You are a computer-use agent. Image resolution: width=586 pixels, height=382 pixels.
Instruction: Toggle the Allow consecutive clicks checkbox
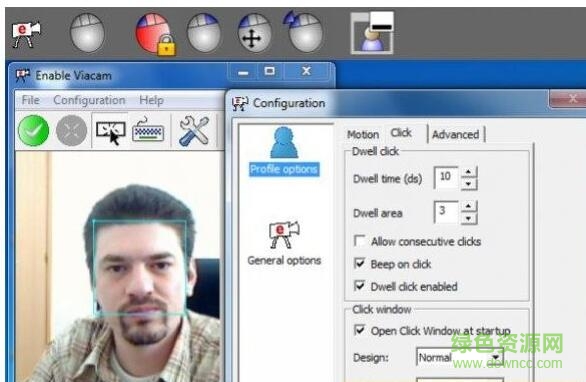point(360,241)
